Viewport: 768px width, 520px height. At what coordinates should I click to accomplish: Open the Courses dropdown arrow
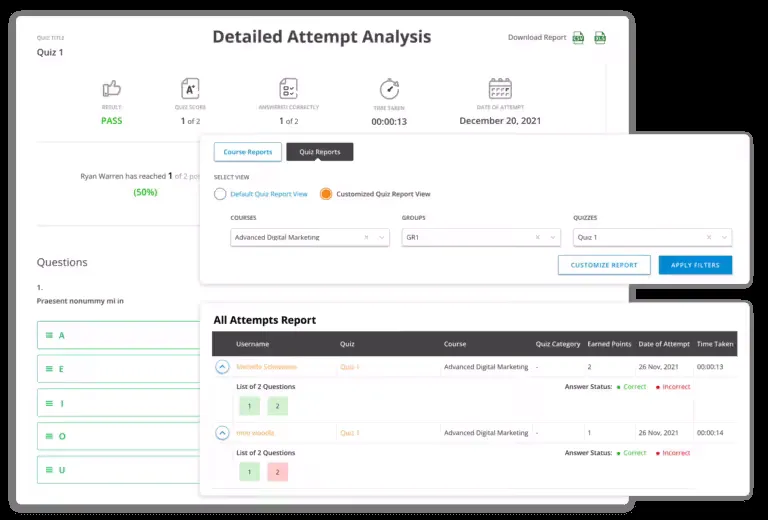381,237
